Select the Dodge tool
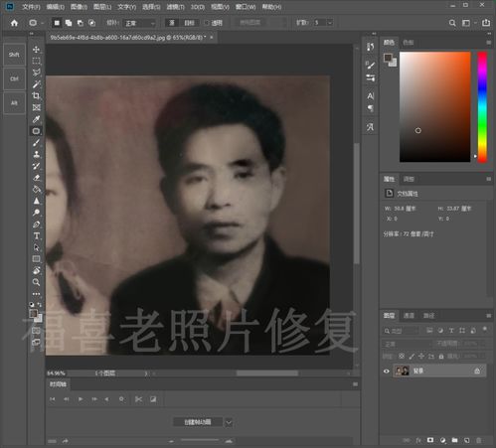Viewport: 496px width, 448px height. (37, 213)
